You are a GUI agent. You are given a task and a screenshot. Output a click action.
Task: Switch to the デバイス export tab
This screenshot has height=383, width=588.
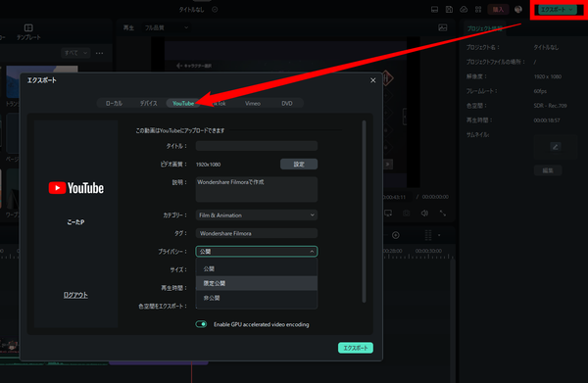tap(149, 103)
